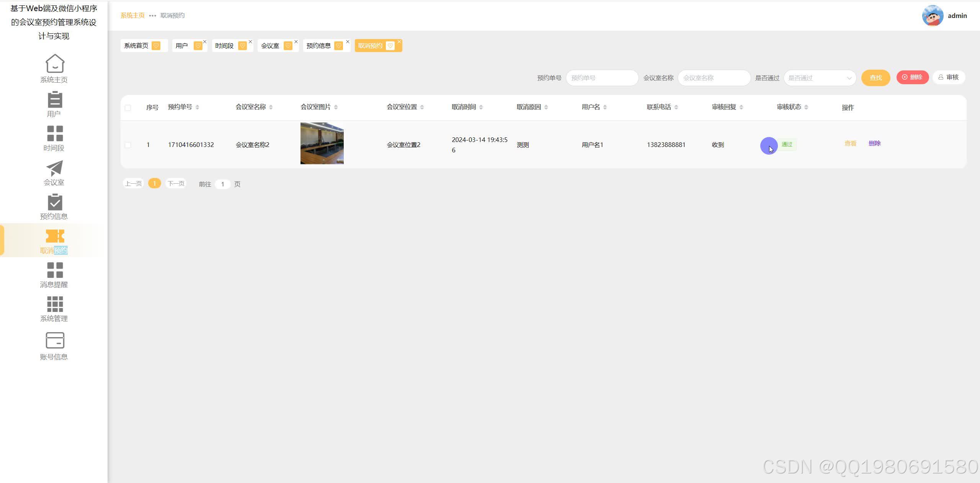Tick the select-all checkbox in table header
The width and height of the screenshot is (980, 483).
(x=128, y=108)
